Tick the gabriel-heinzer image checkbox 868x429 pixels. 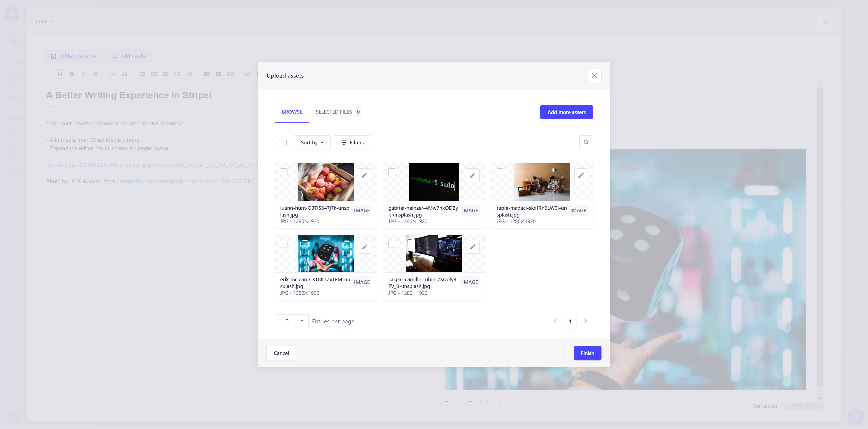click(392, 172)
